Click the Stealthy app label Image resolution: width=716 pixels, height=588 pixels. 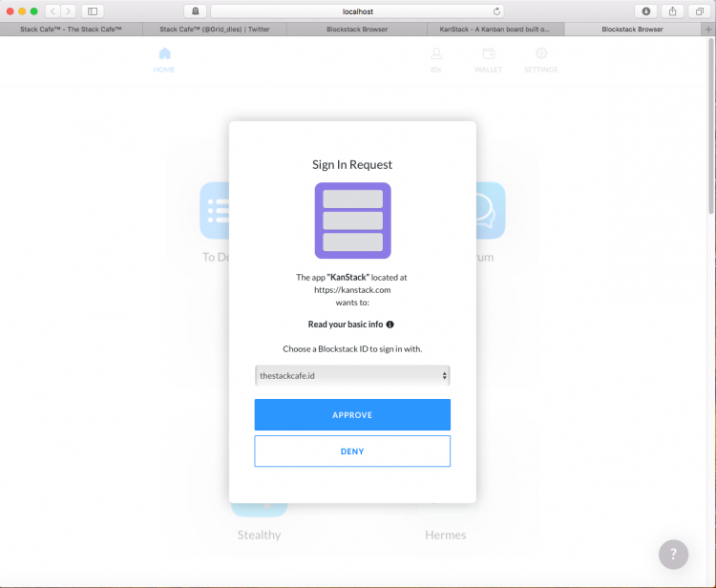coord(259,535)
